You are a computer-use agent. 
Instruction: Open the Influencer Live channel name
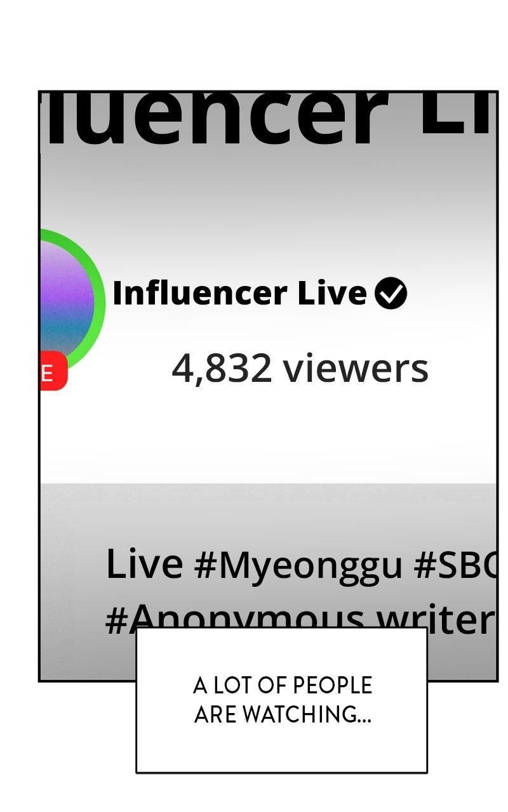[239, 293]
